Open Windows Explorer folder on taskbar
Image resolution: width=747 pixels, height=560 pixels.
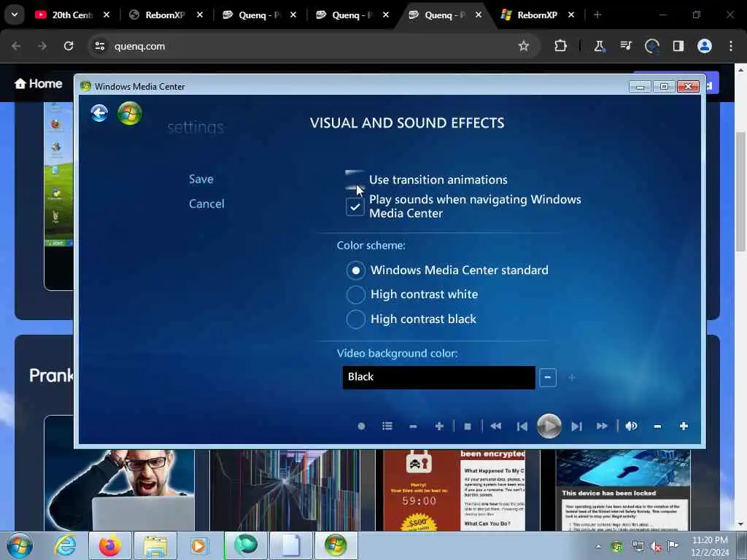155,545
